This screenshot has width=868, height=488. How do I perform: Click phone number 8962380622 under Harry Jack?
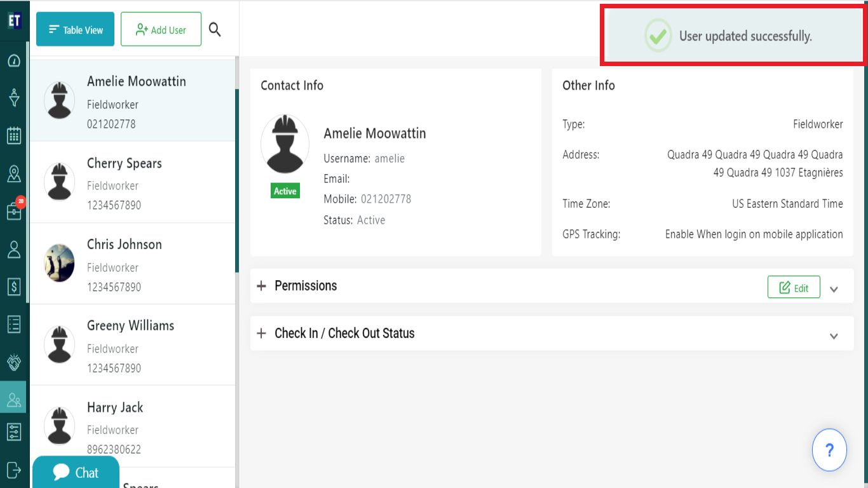click(x=114, y=449)
